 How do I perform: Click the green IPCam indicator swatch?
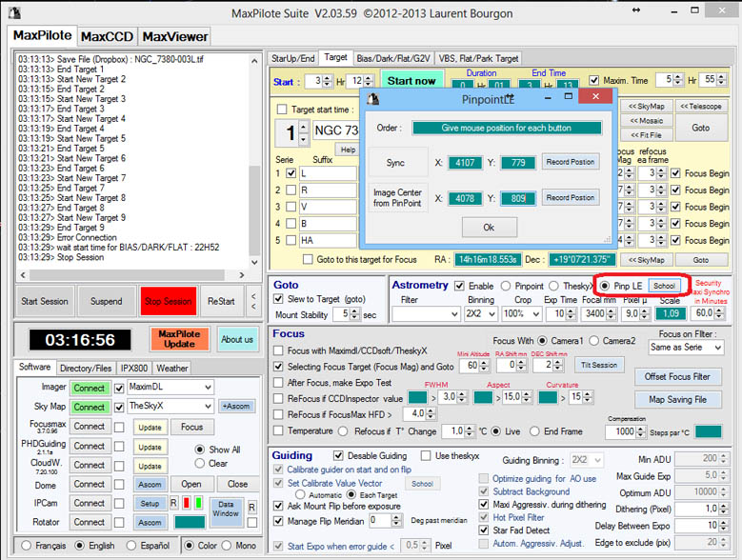click(198, 503)
